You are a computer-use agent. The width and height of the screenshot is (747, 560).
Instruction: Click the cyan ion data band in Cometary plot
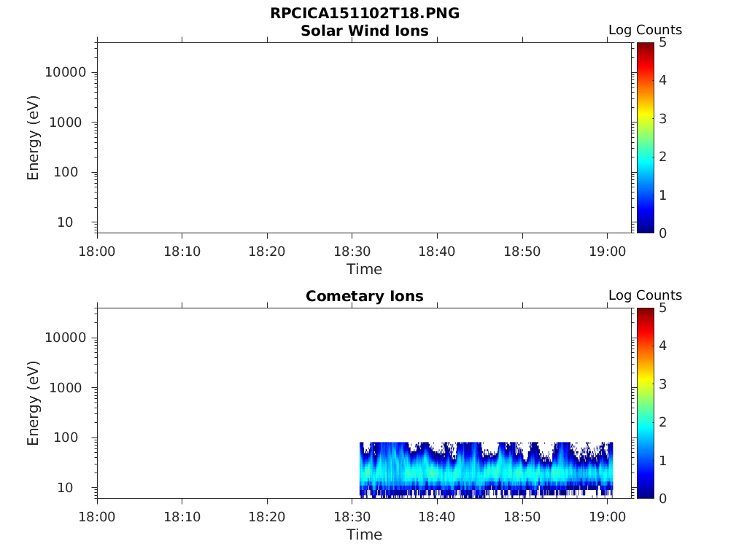(486, 472)
